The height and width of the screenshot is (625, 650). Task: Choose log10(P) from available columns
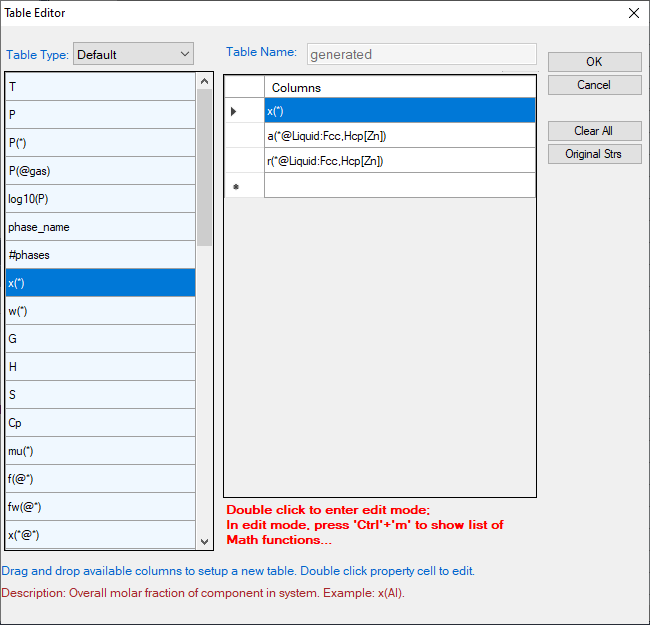100,199
